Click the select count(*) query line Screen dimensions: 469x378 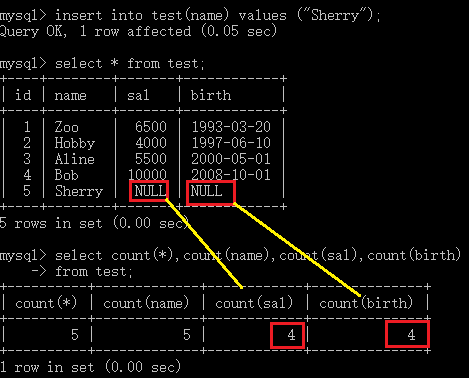point(230,255)
